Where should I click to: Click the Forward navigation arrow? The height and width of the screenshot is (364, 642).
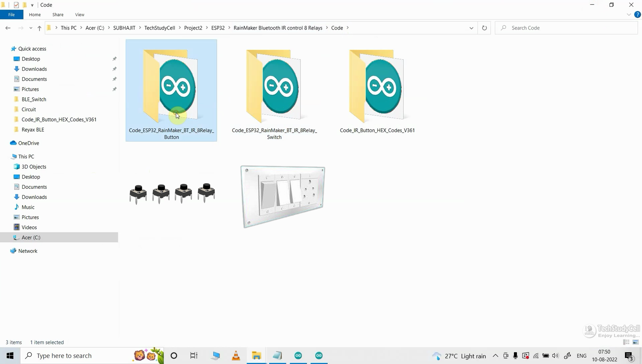pos(21,28)
